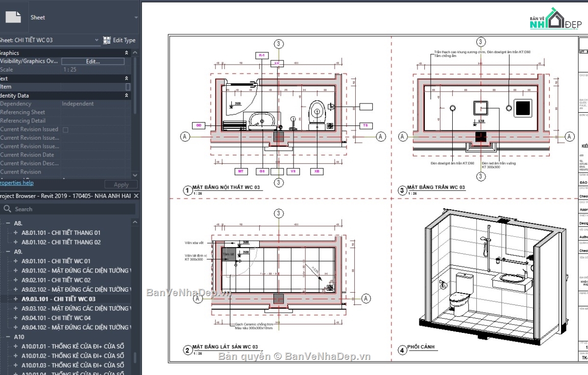Click the 'MẶT BẰNG NỘI THẤT WC 03' view title
588x375 pixels.
point(225,188)
